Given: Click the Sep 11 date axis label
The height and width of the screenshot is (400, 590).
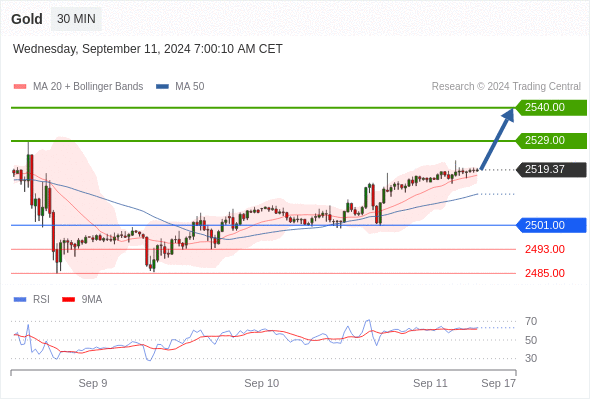Looking at the screenshot, I should pyautogui.click(x=430, y=383).
